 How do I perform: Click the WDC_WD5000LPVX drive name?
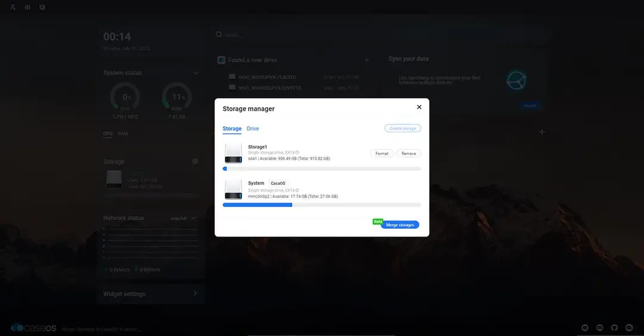click(270, 88)
